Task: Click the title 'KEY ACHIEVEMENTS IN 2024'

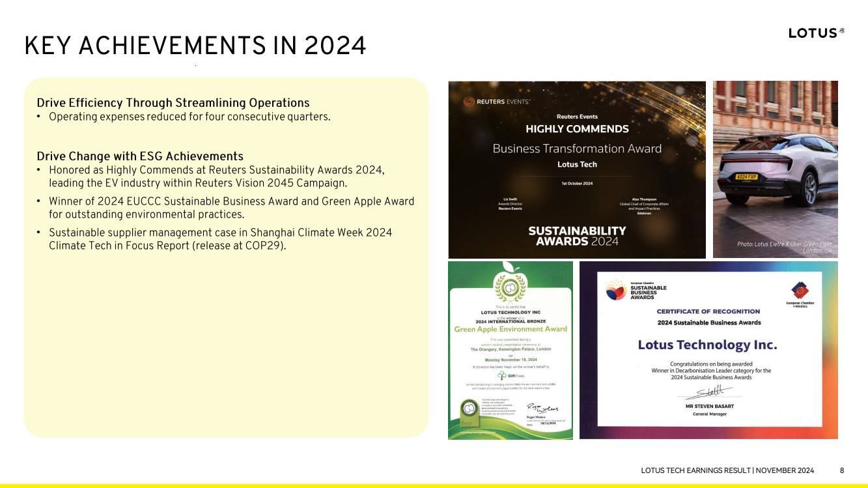Action: point(195,46)
